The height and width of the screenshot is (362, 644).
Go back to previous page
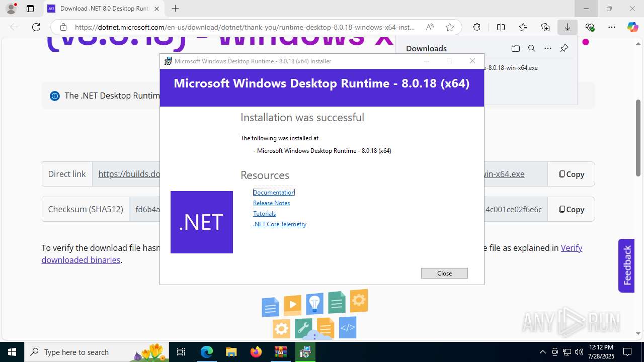14,27
